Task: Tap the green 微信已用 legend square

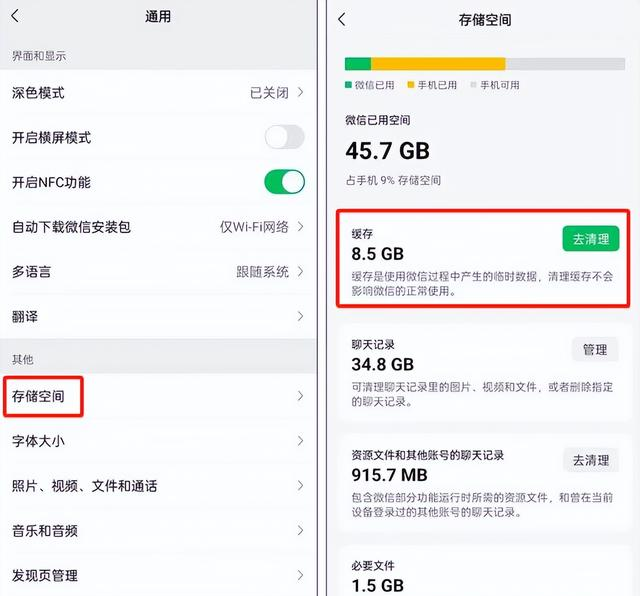Action: tap(349, 86)
